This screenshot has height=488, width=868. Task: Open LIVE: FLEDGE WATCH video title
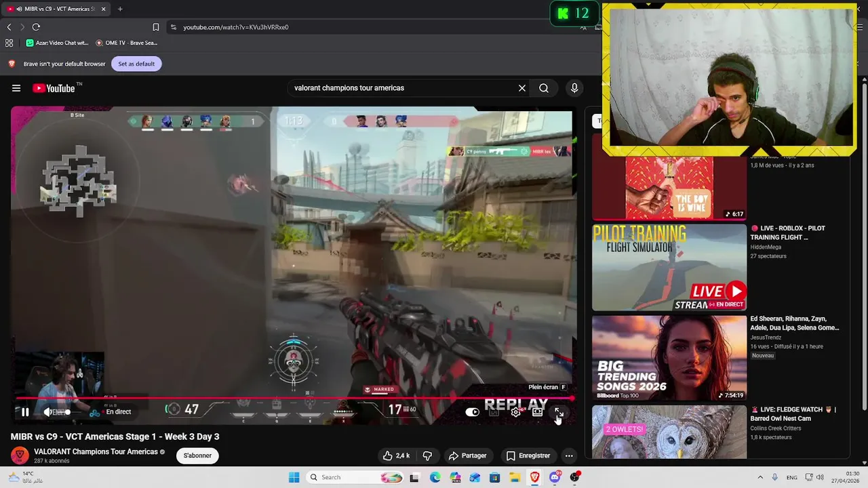(793, 413)
